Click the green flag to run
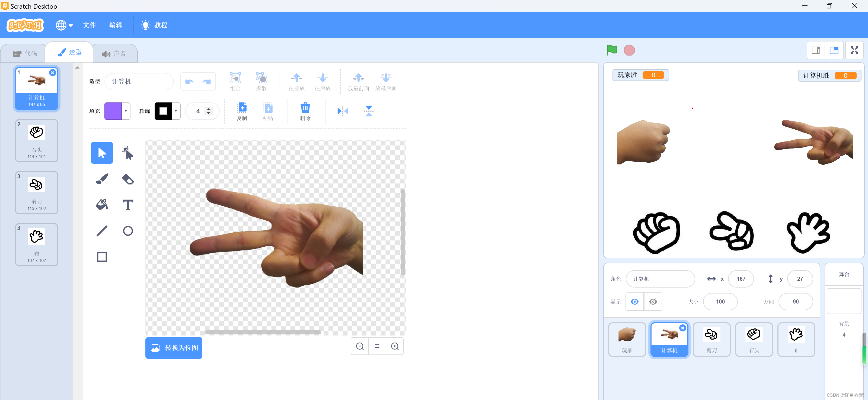This screenshot has width=868, height=400. (x=612, y=50)
